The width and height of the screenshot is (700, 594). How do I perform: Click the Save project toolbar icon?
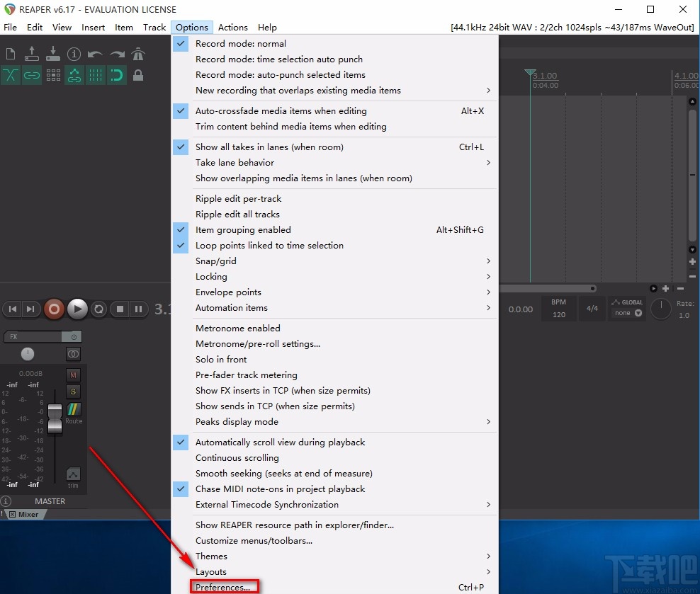[x=52, y=54]
